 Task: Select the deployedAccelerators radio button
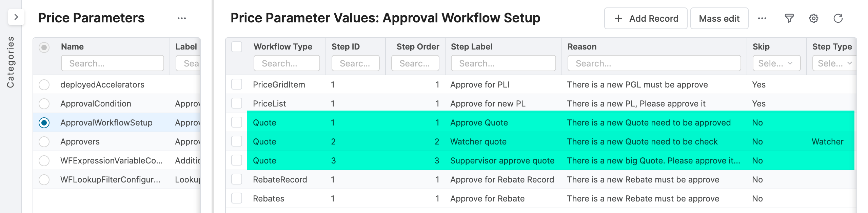44,84
